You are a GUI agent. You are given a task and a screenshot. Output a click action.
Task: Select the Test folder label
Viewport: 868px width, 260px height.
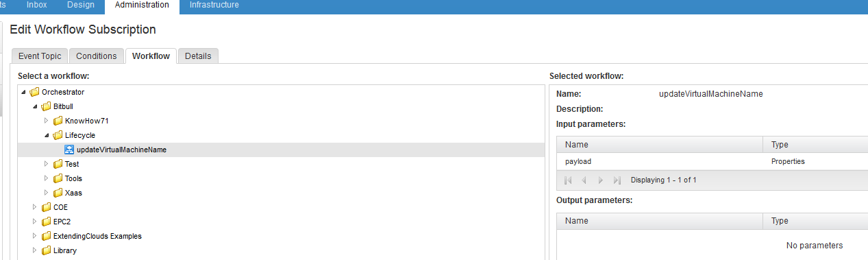click(x=72, y=164)
